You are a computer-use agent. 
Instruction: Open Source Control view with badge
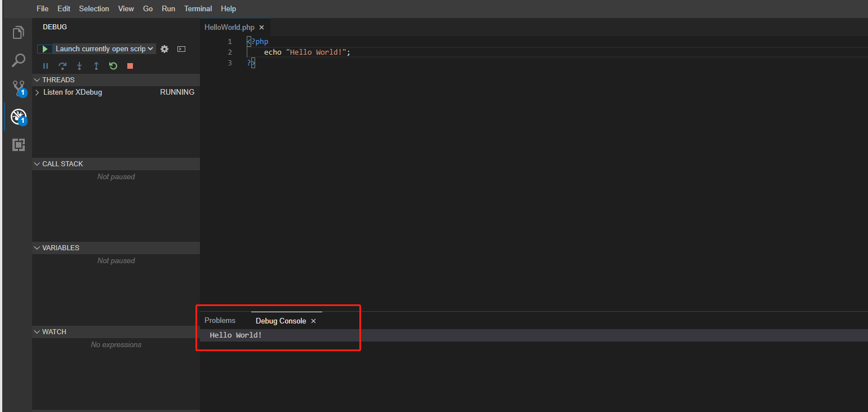pyautogui.click(x=19, y=88)
